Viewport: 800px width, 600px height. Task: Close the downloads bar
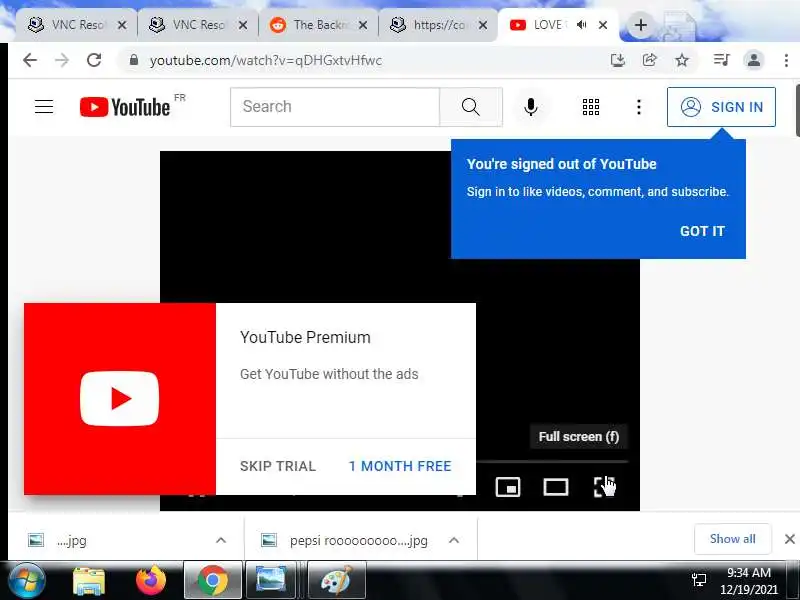click(x=789, y=539)
